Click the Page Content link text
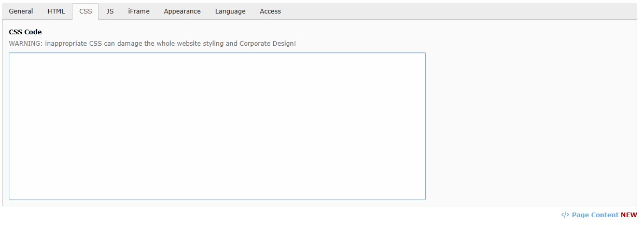This screenshot has height=225, width=644. [595, 215]
